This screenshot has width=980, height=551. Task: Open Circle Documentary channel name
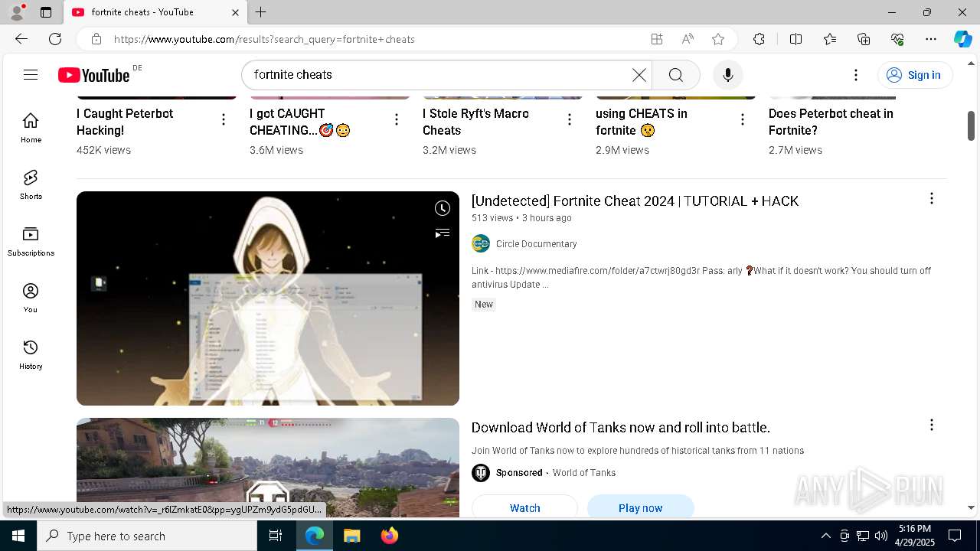click(x=536, y=243)
